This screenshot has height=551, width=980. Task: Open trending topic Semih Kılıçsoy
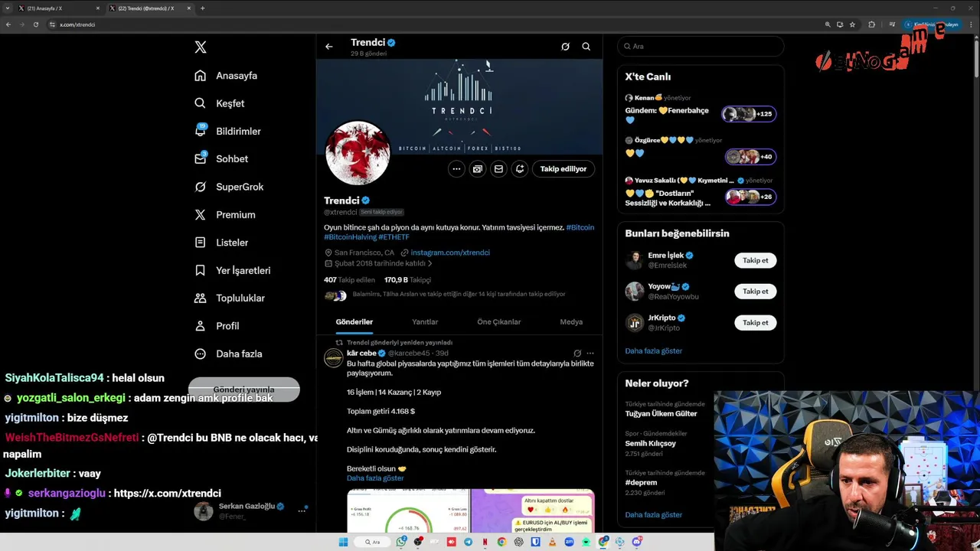coord(651,443)
